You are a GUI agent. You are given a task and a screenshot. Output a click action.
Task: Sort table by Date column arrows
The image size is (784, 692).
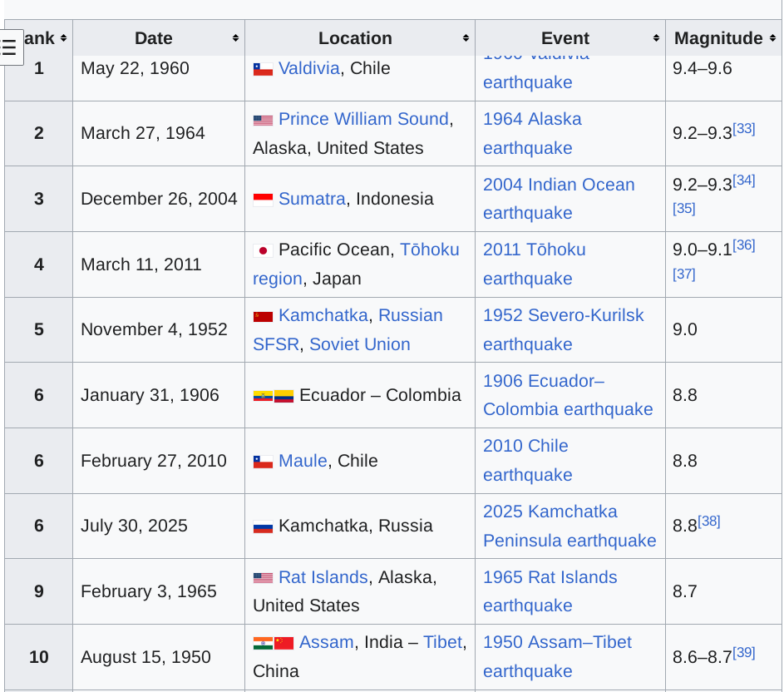point(235,38)
